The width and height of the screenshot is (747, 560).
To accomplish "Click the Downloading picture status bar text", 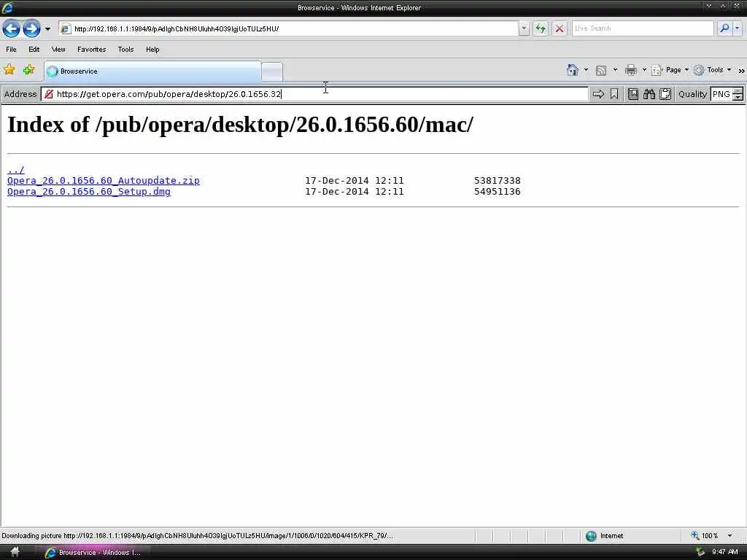I will click(198, 536).
